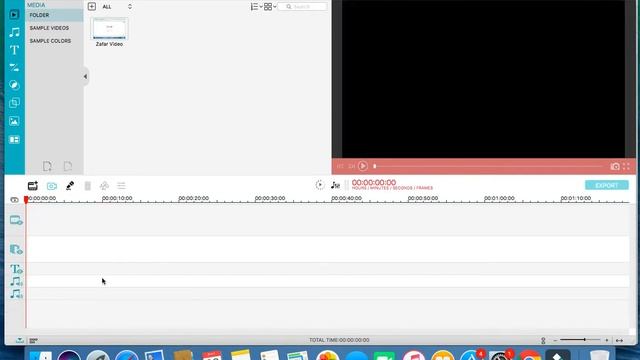This screenshot has height=360, width=640.
Task: Toggle visibility of the text track
Action: (16, 269)
